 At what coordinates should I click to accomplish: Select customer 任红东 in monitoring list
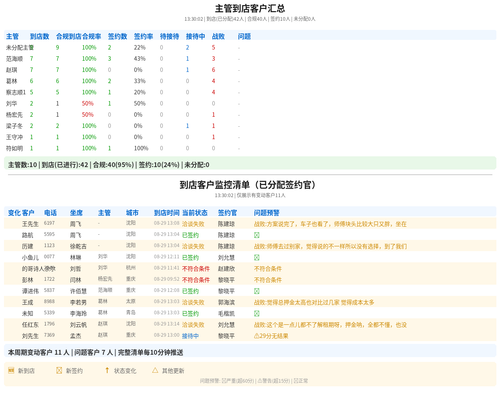[x=30, y=325]
